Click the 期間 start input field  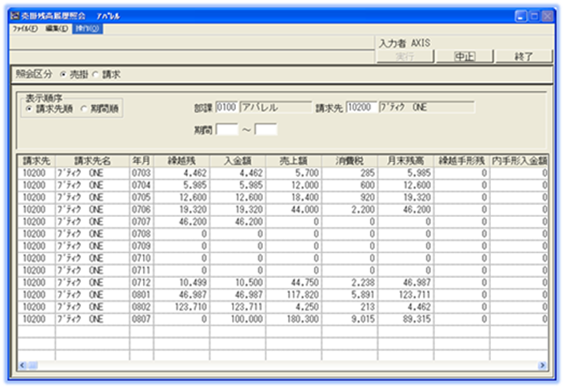(227, 129)
